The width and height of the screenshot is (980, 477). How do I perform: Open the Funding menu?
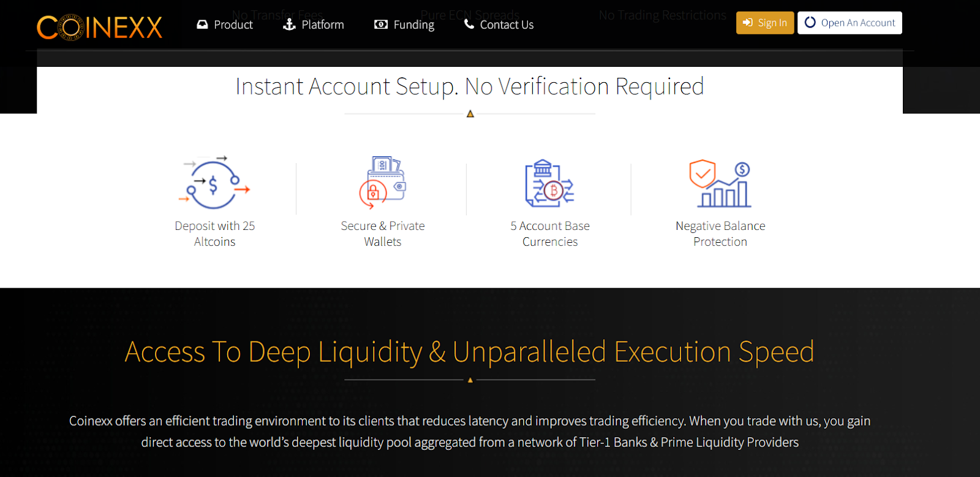(x=404, y=25)
